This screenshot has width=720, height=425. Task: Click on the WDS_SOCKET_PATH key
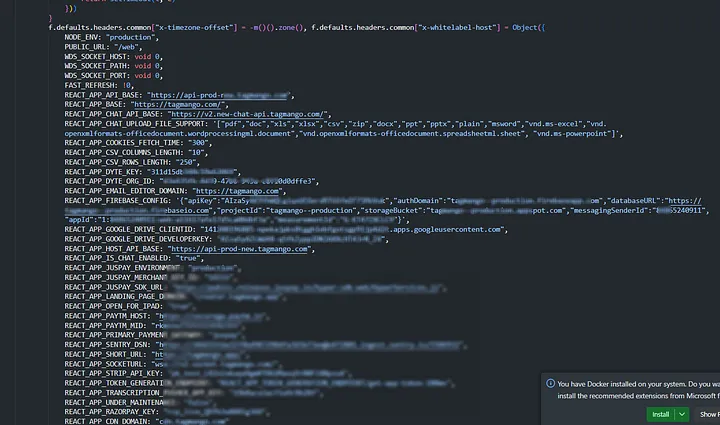tap(96, 66)
